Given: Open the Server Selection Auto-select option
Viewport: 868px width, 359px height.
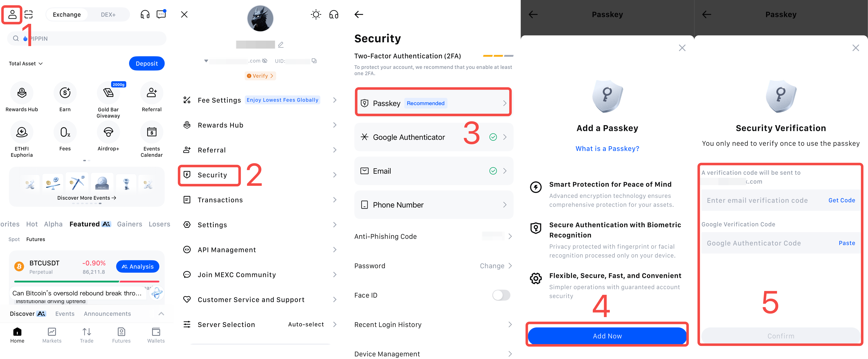Looking at the screenshot, I should (306, 324).
